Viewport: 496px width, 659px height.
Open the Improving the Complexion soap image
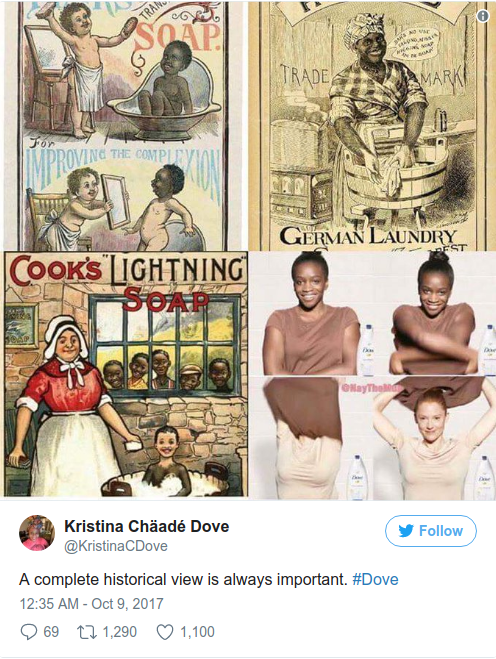pyautogui.click(x=125, y=125)
